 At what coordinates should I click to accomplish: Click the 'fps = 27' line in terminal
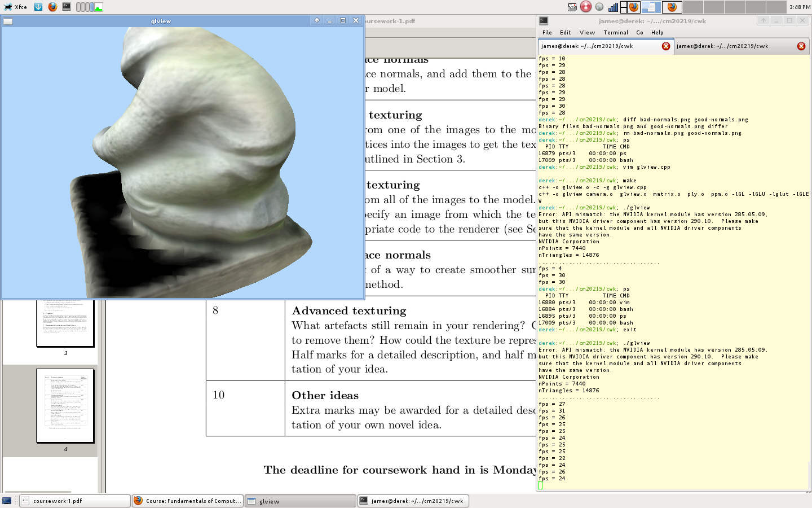click(552, 404)
